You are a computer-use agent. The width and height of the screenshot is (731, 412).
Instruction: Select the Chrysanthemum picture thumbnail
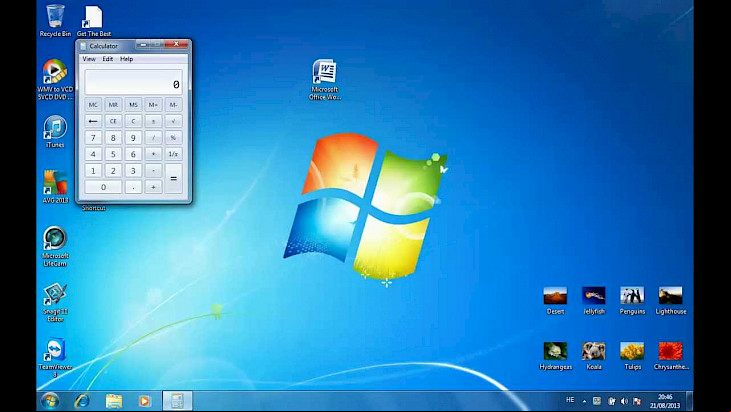(x=670, y=356)
